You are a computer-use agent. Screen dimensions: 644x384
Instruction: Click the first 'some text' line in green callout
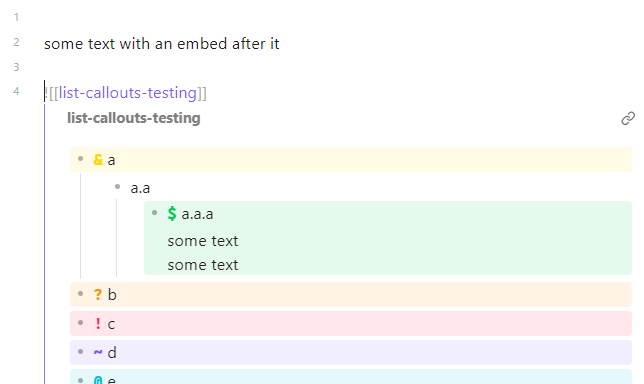click(x=203, y=241)
